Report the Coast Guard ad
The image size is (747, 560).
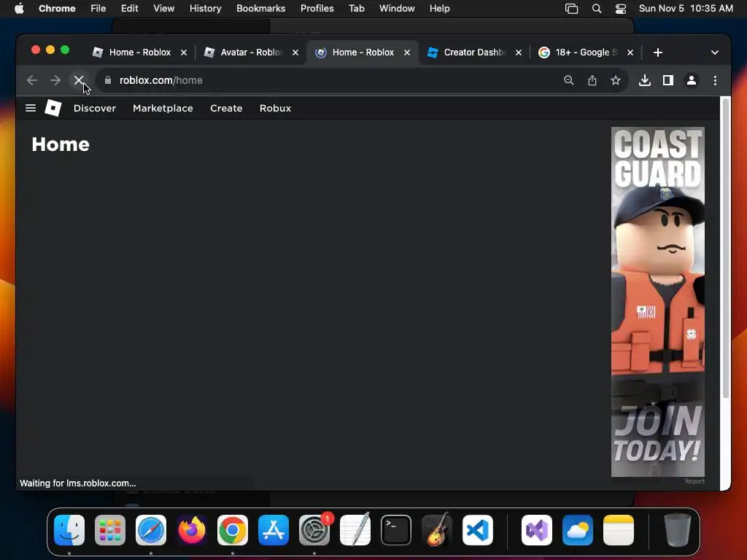coord(694,481)
